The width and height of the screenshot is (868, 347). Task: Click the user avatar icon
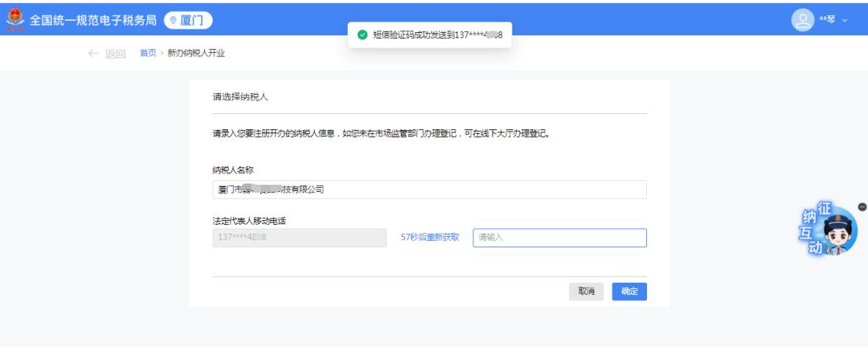click(x=803, y=20)
